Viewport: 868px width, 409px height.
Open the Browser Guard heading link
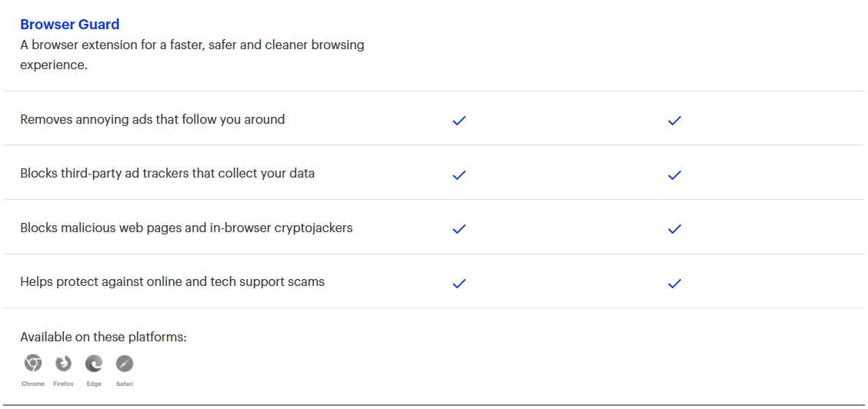[x=70, y=25]
